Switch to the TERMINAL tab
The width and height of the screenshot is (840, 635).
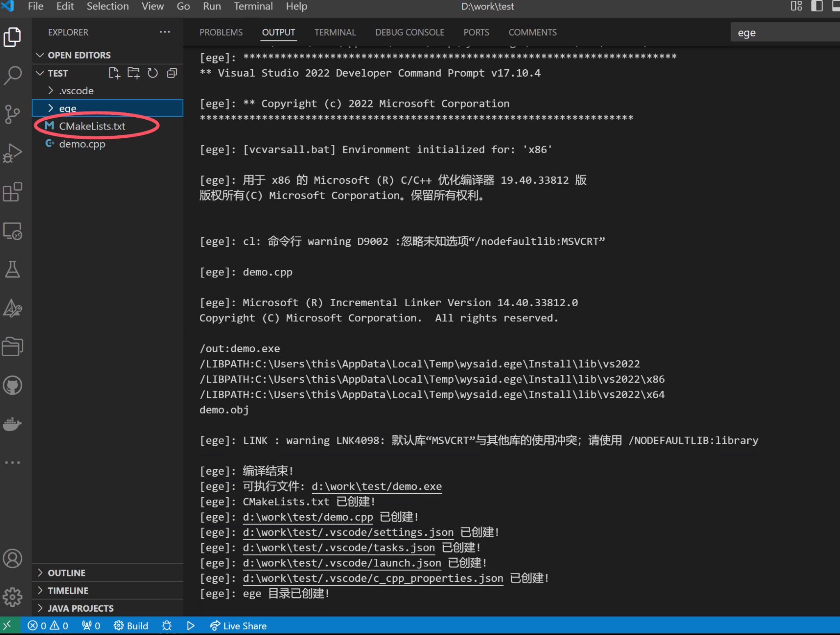(335, 32)
